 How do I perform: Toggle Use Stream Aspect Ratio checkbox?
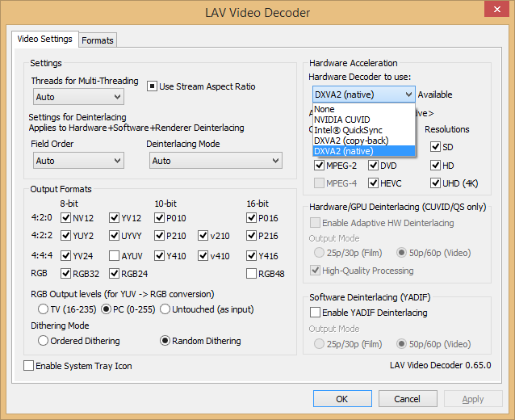[x=152, y=86]
